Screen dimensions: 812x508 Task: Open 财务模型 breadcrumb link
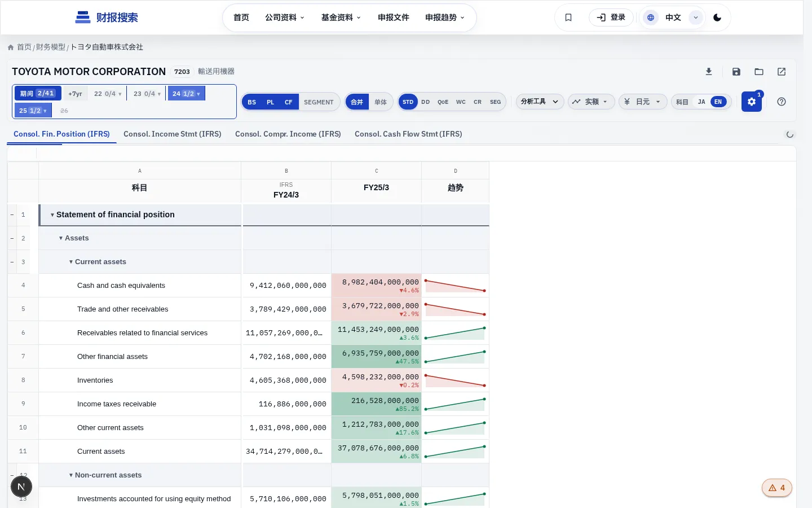click(x=51, y=47)
